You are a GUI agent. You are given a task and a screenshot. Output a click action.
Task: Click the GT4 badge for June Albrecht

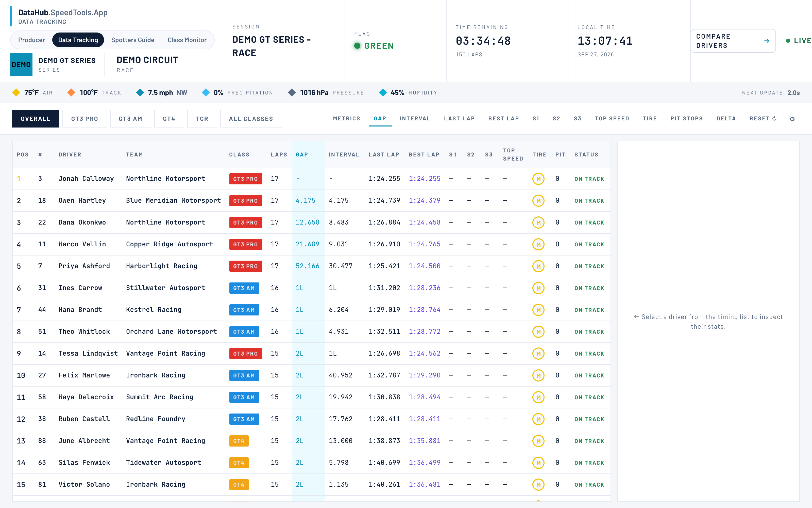coord(239,441)
